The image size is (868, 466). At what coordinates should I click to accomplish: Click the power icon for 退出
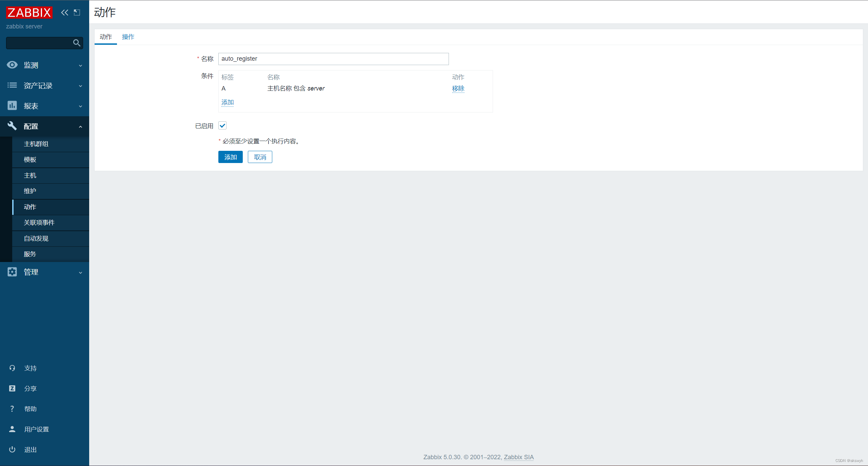(x=12, y=449)
